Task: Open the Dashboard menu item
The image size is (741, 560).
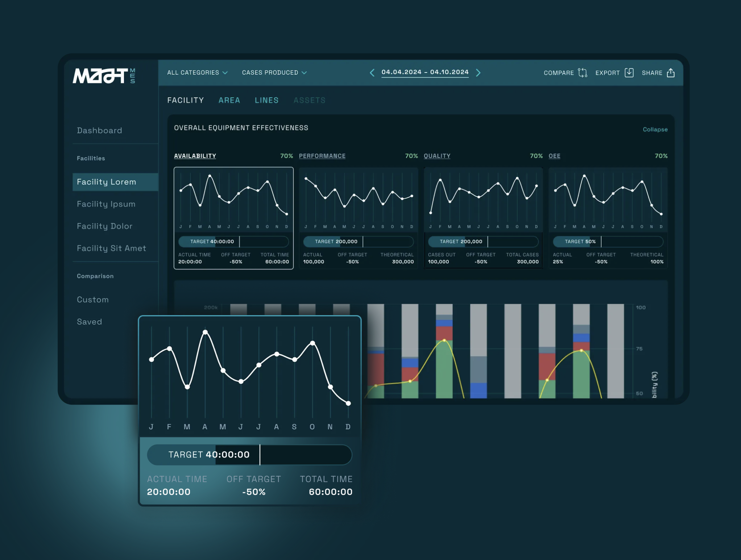Action: point(99,130)
